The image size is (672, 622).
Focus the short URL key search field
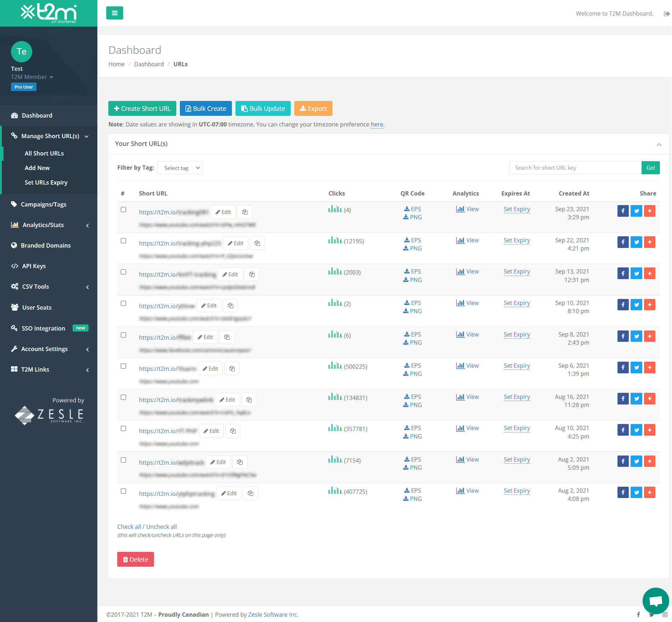[x=575, y=168]
